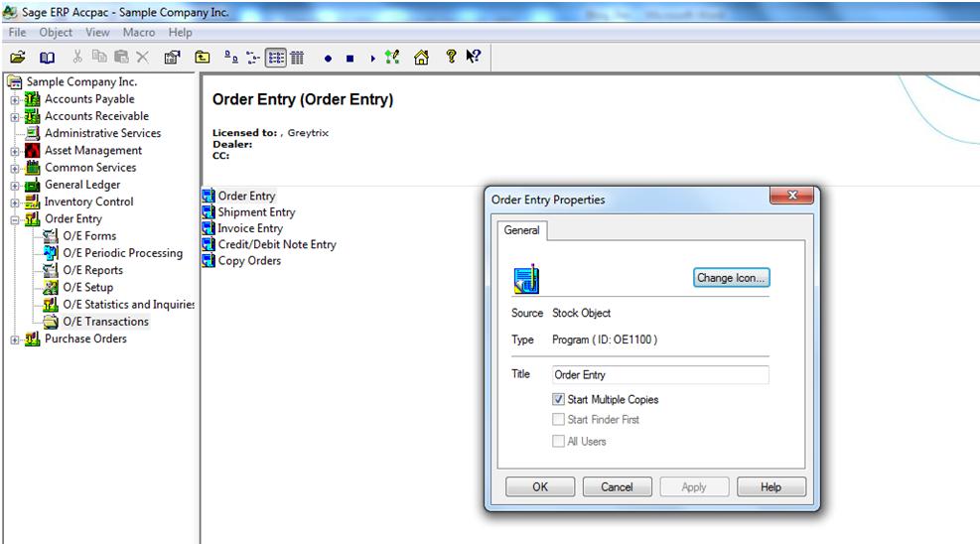Select O/E Setup in the tree

[88, 287]
